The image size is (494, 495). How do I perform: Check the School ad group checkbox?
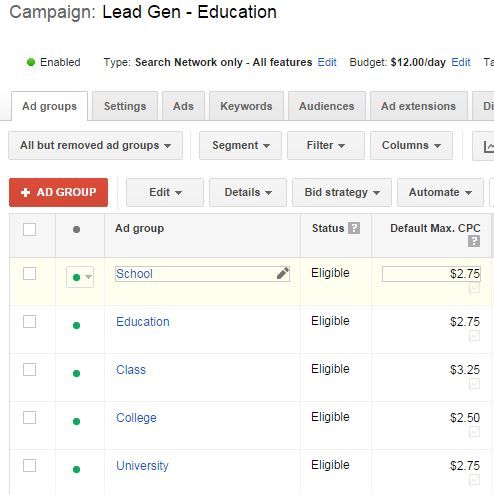coord(29,274)
